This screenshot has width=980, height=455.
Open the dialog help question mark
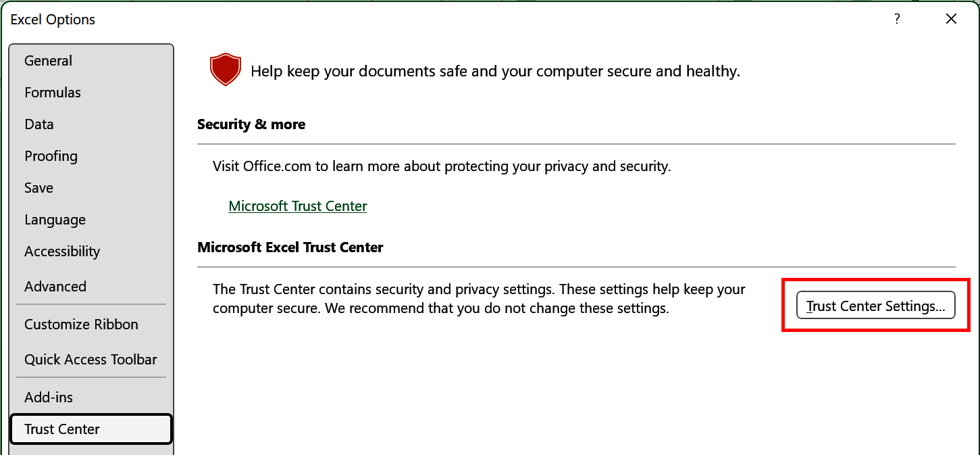[x=896, y=19]
